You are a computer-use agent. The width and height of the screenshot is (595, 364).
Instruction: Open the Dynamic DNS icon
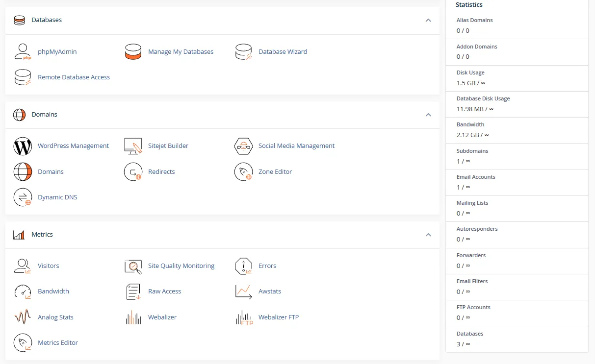[23, 197]
